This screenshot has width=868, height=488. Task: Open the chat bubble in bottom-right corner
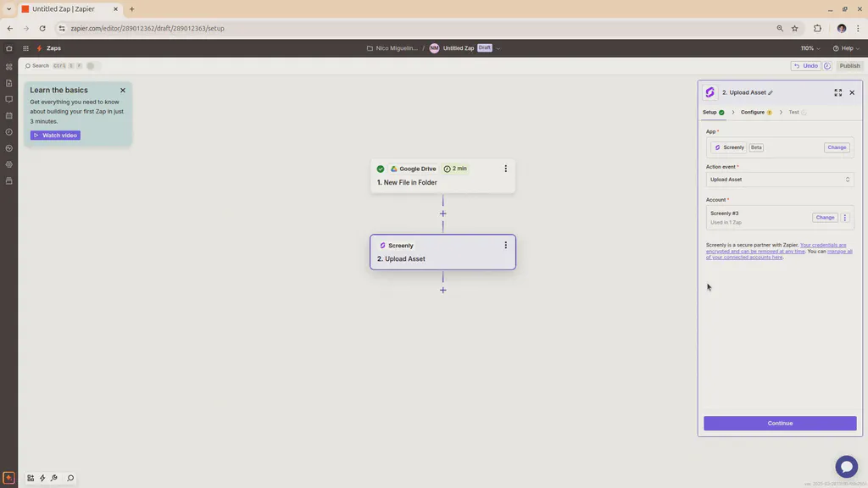point(847,466)
